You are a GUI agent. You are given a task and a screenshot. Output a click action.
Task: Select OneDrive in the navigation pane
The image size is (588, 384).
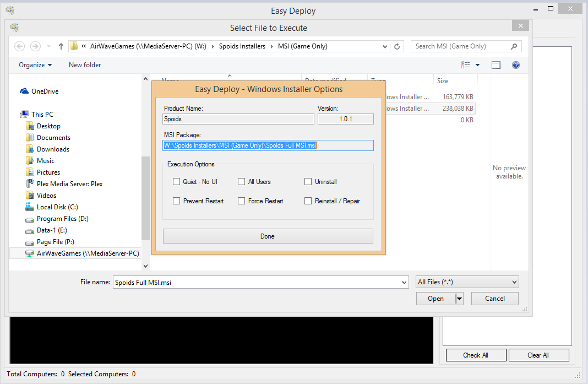pos(39,91)
